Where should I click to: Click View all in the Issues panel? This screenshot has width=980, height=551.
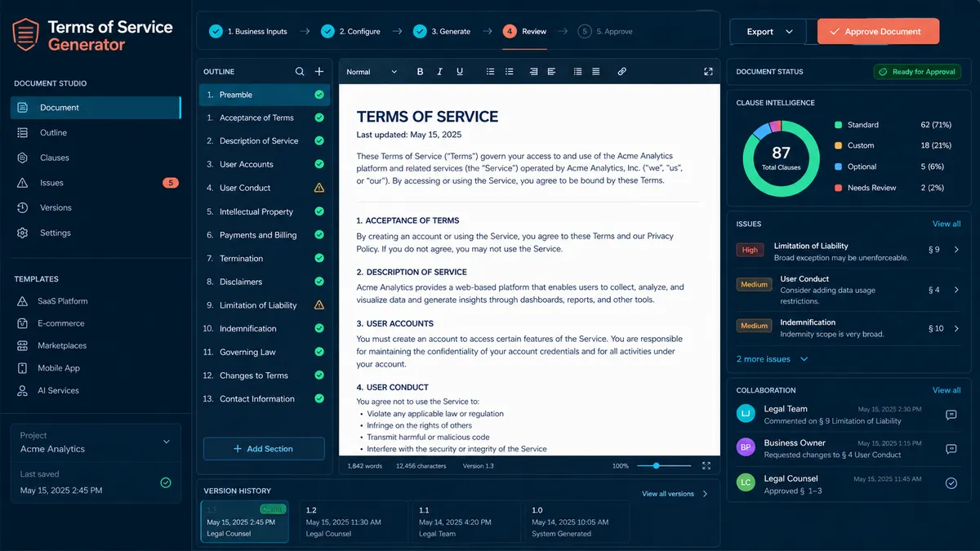click(x=947, y=224)
